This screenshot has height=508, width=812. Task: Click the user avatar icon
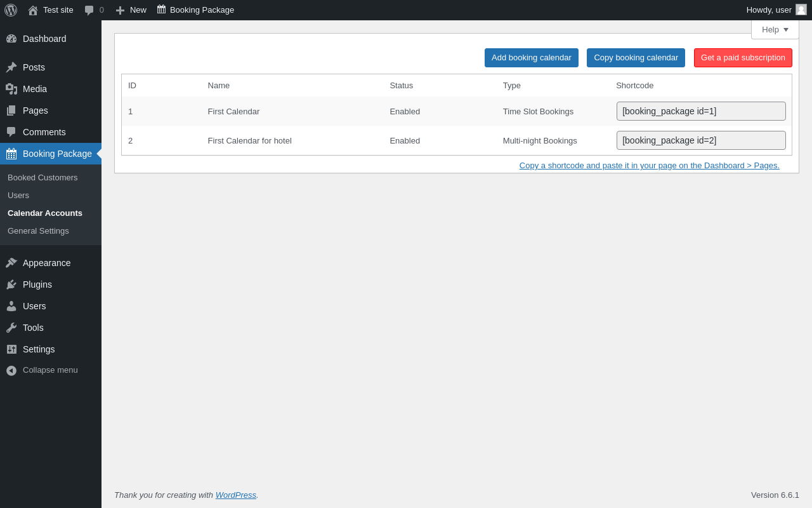pos(801,10)
